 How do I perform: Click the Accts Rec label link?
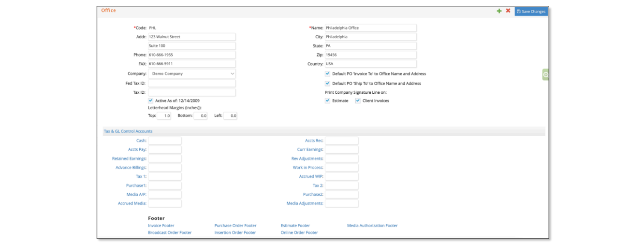point(314,141)
